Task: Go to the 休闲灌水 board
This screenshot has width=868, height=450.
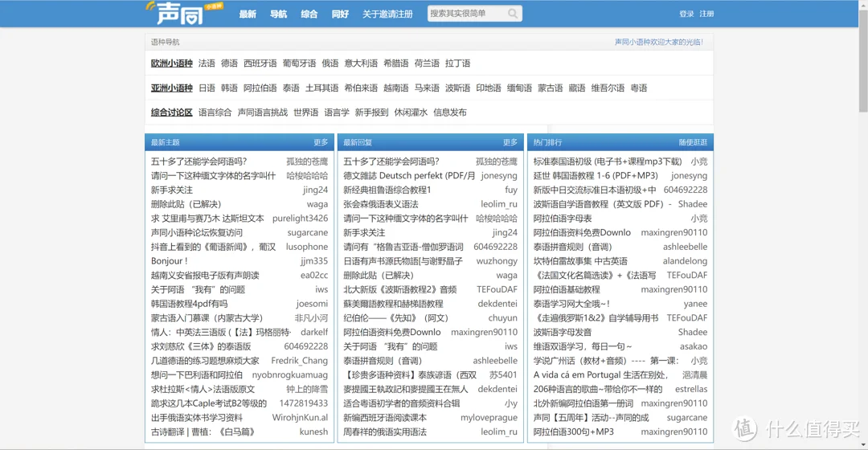Action: click(x=411, y=112)
